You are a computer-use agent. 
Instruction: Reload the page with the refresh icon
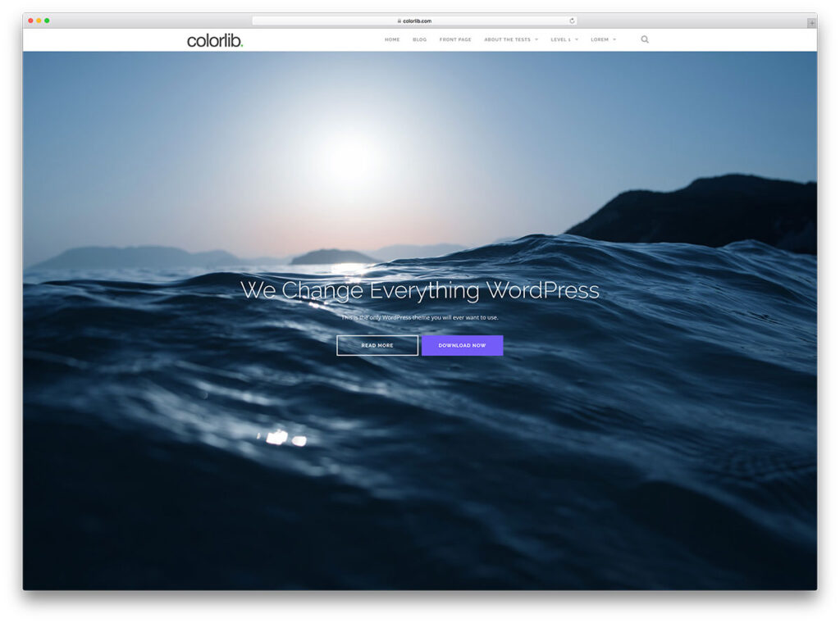point(572,20)
